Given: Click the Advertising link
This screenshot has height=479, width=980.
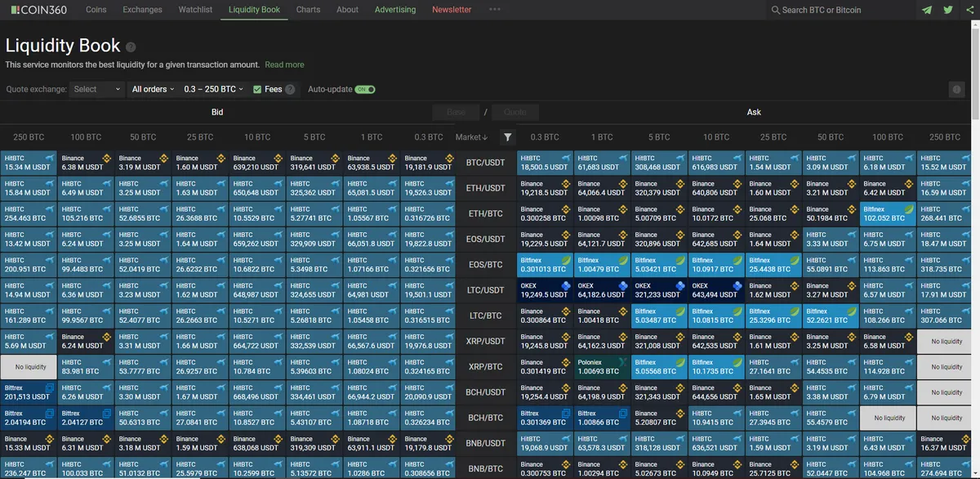Looking at the screenshot, I should (x=395, y=10).
